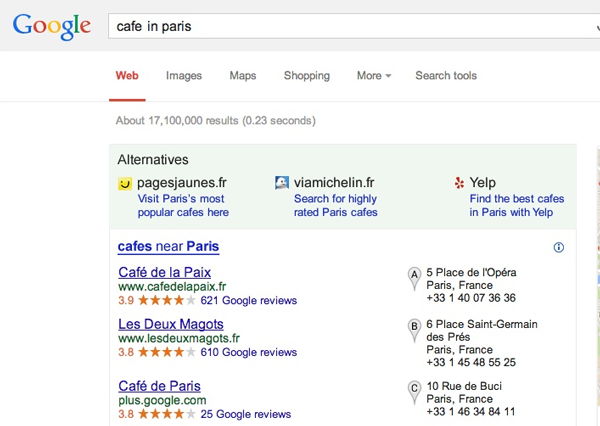Open 'Find the best cafes in Paris with Yelp'
600x426 pixels.
pyautogui.click(x=516, y=205)
